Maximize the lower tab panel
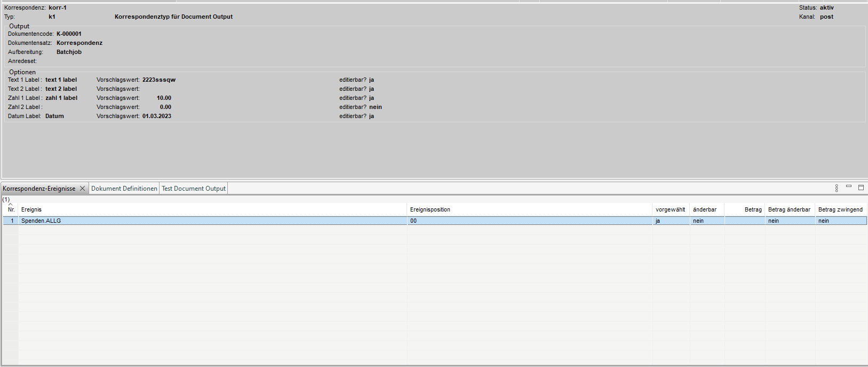This screenshot has height=367, width=868. click(861, 188)
